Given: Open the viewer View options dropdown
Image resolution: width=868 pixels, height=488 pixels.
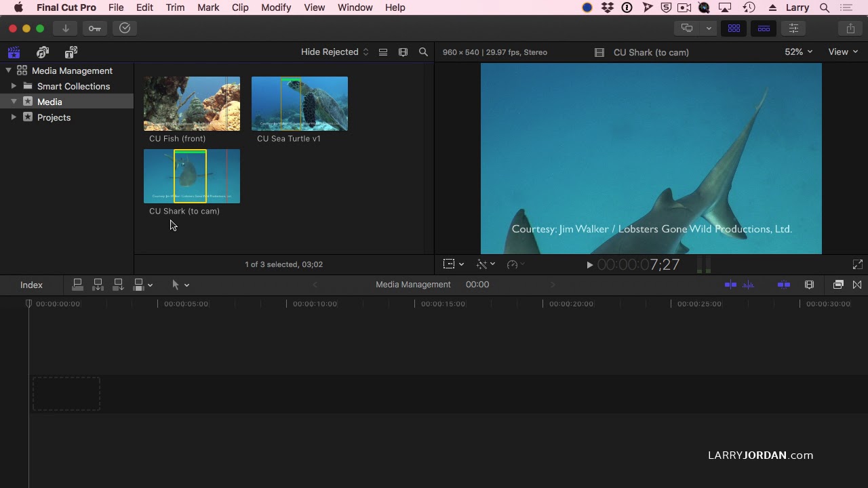Looking at the screenshot, I should point(843,52).
